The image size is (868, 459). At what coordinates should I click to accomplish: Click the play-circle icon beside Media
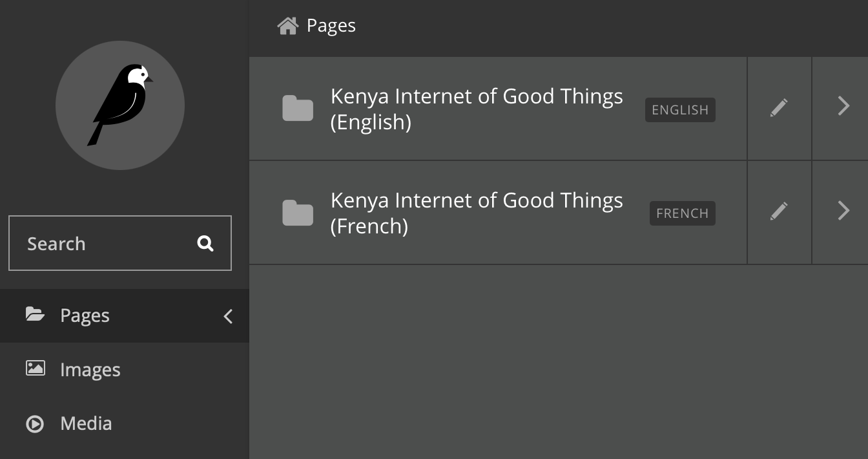(35, 423)
